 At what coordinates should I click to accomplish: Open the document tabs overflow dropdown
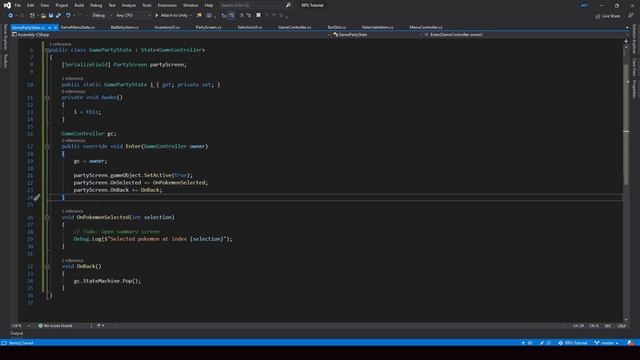627,28
